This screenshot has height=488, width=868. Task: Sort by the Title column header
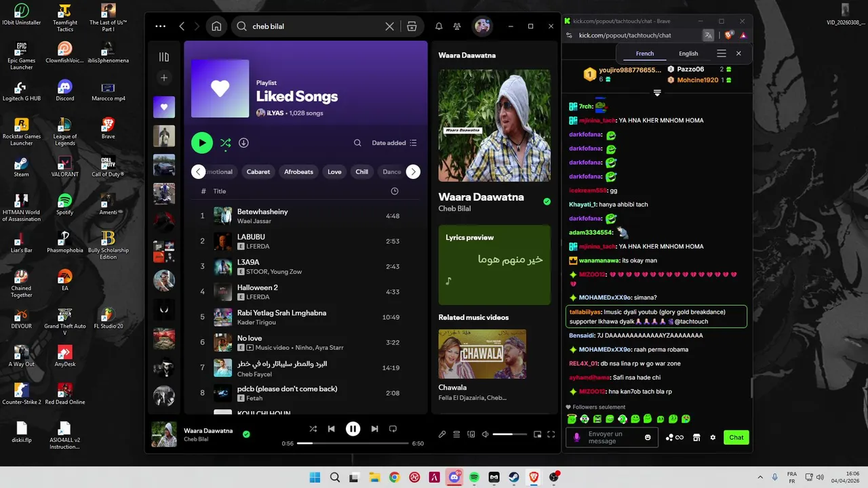point(220,191)
